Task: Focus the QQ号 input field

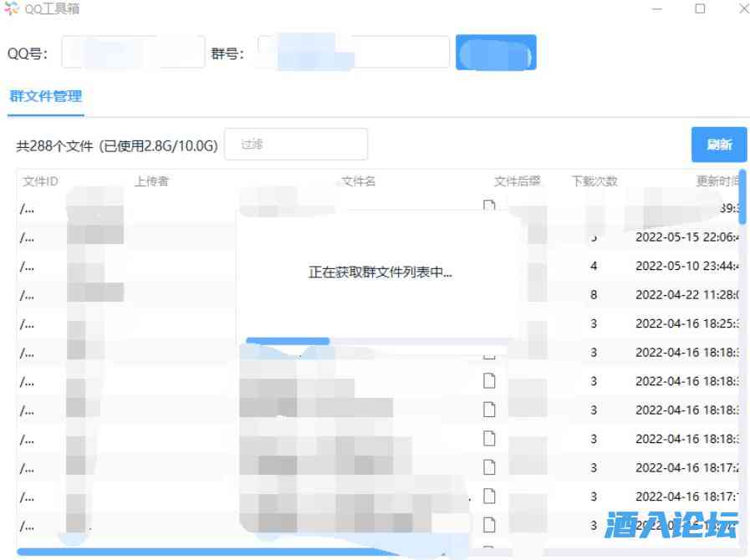Action: tap(133, 53)
